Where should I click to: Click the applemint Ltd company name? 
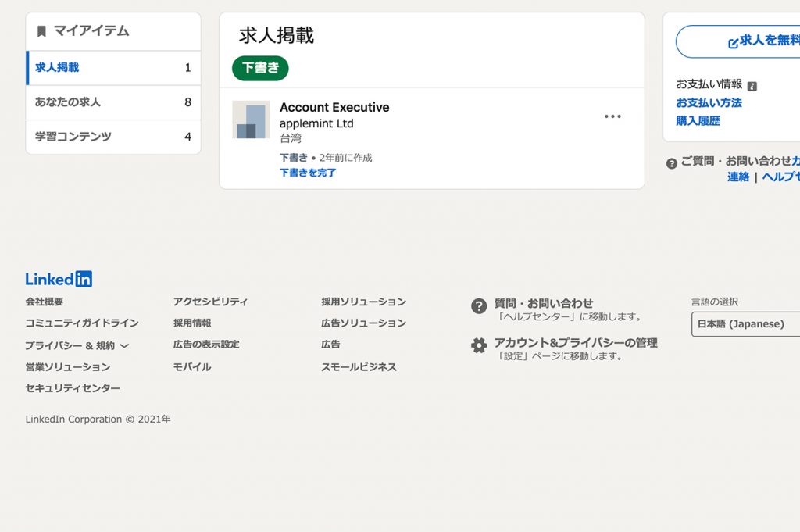tap(316, 123)
